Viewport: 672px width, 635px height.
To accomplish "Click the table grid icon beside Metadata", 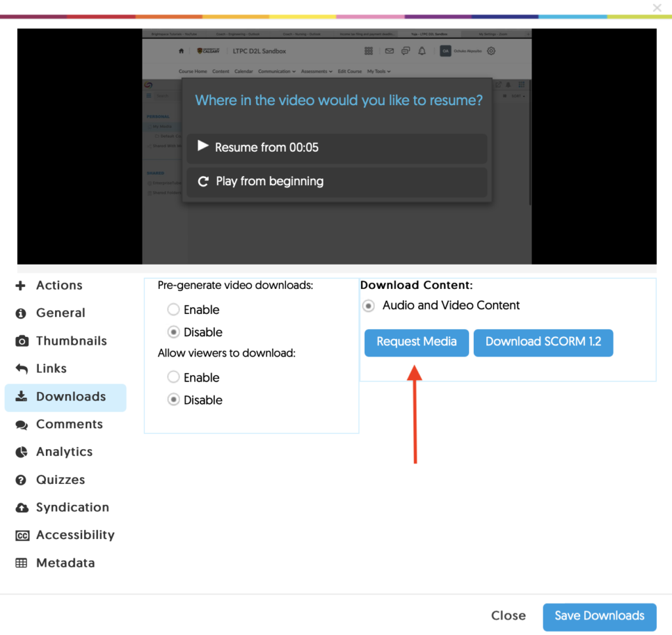I will tap(21, 563).
